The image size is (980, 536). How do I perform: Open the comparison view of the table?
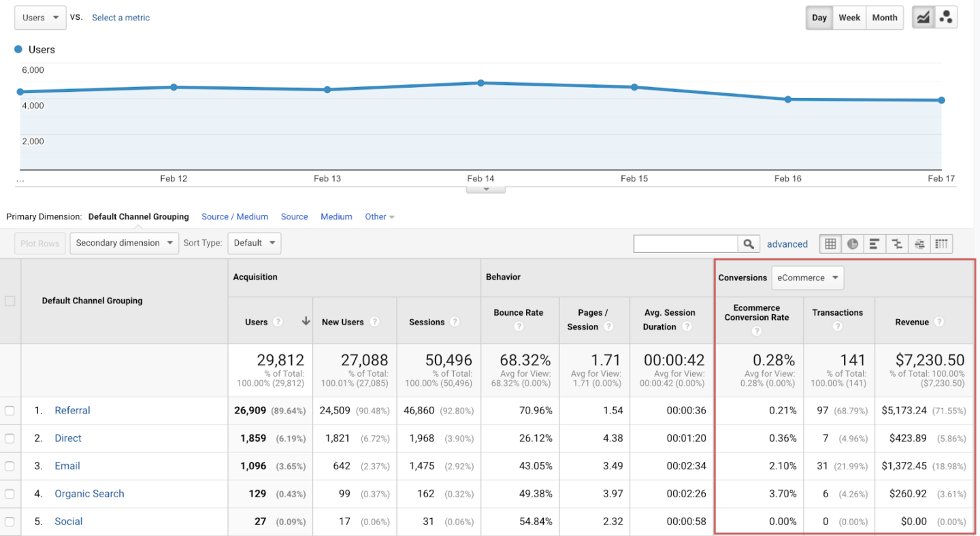click(897, 243)
